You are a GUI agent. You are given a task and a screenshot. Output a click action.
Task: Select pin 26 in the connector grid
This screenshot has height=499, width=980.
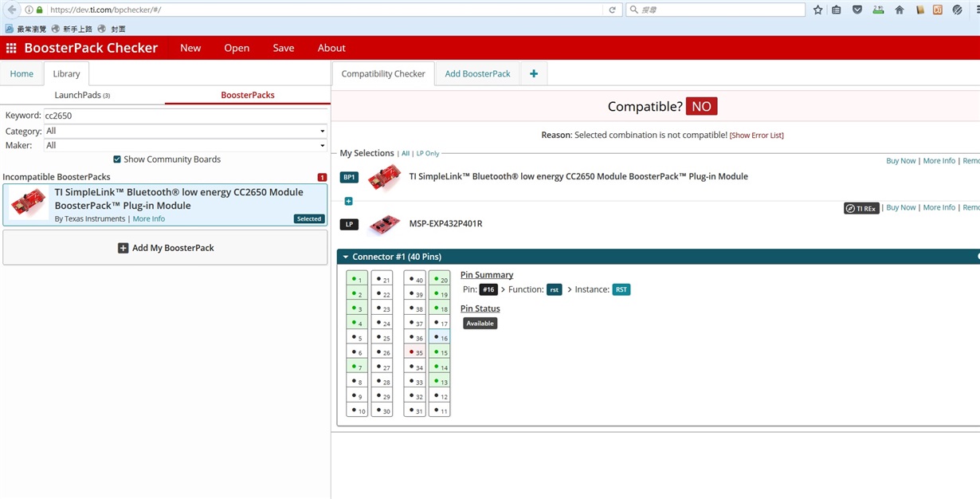pyautogui.click(x=382, y=352)
